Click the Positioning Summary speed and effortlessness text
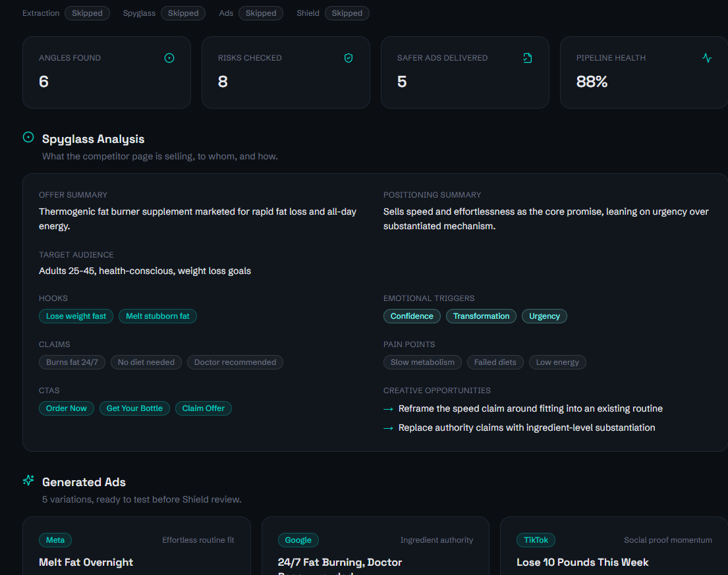 tap(546, 219)
